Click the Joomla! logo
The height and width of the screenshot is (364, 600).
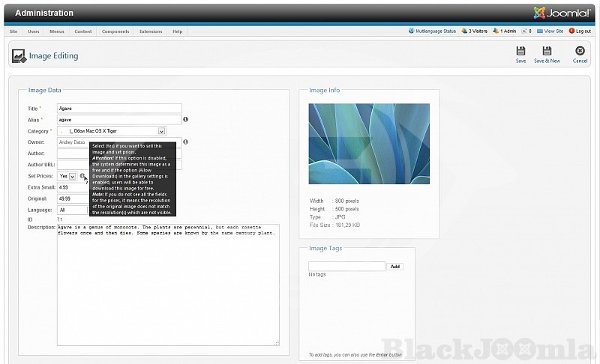[562, 13]
